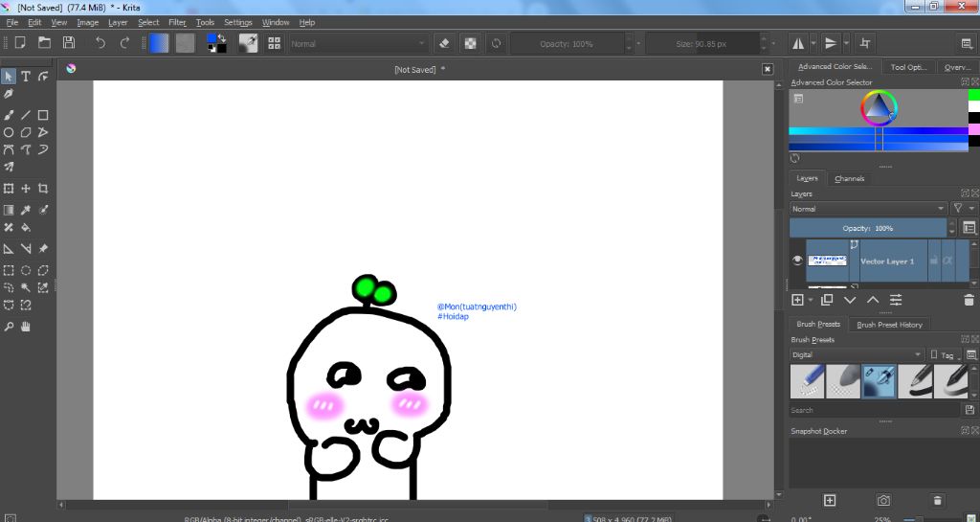Viewport: 980px width, 522px height.
Task: Save the document via toolbar icon
Action: click(x=69, y=42)
